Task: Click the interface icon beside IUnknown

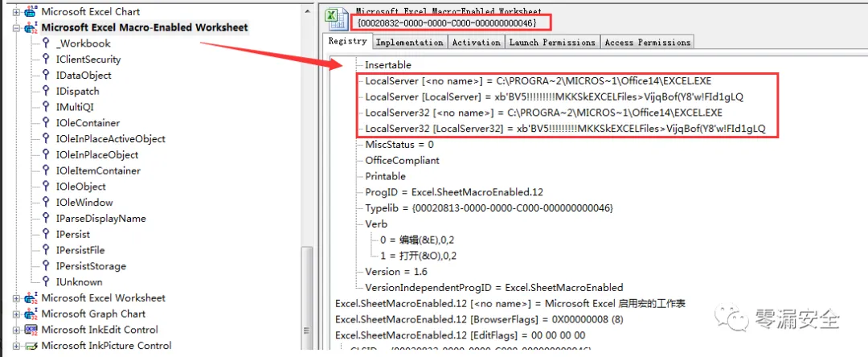Action: click(46, 282)
